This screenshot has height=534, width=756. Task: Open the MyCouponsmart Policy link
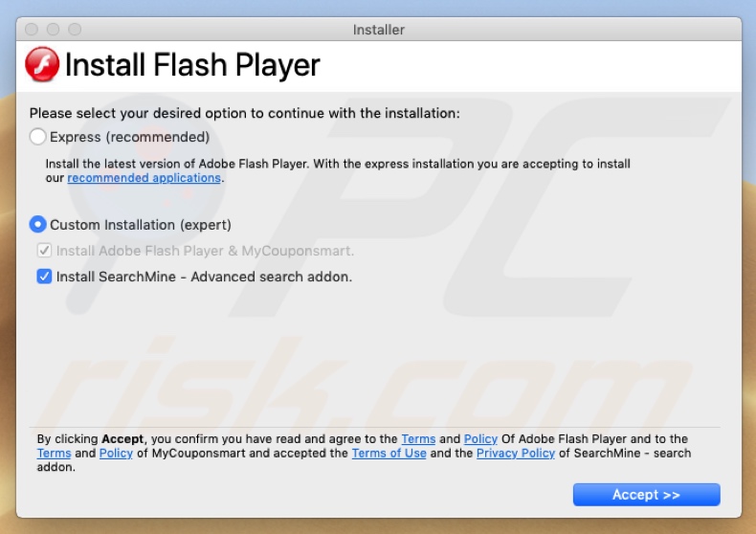pos(116,454)
